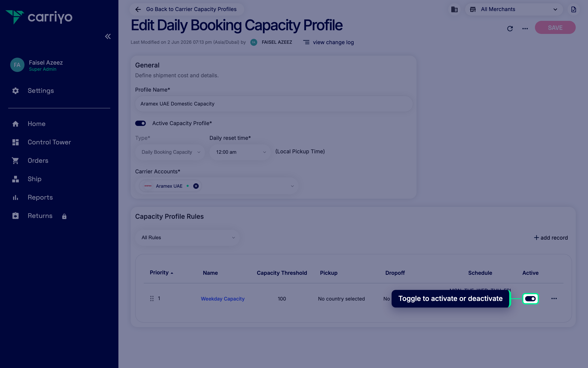This screenshot has height=368, width=588.
Task: Click the settings gear icon
Action: click(x=16, y=91)
